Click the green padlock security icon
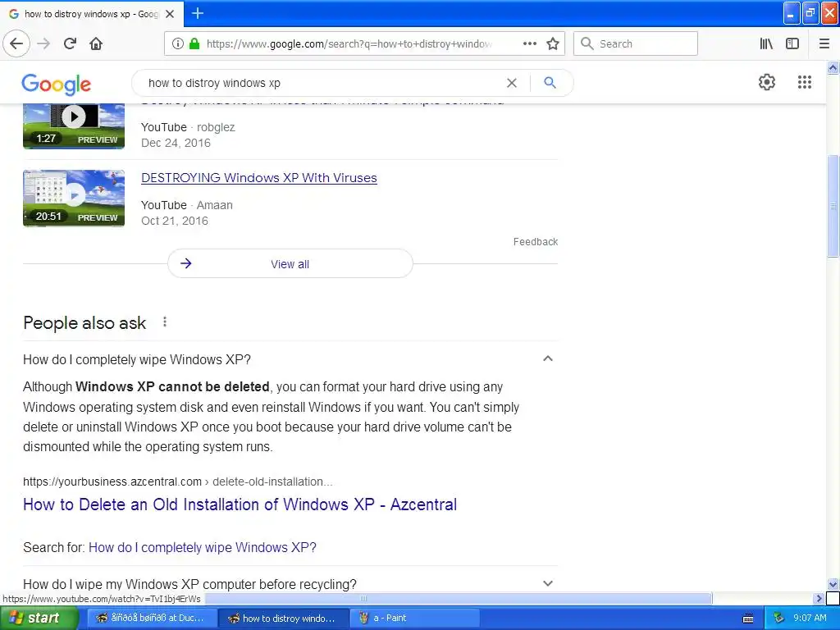 [194, 44]
